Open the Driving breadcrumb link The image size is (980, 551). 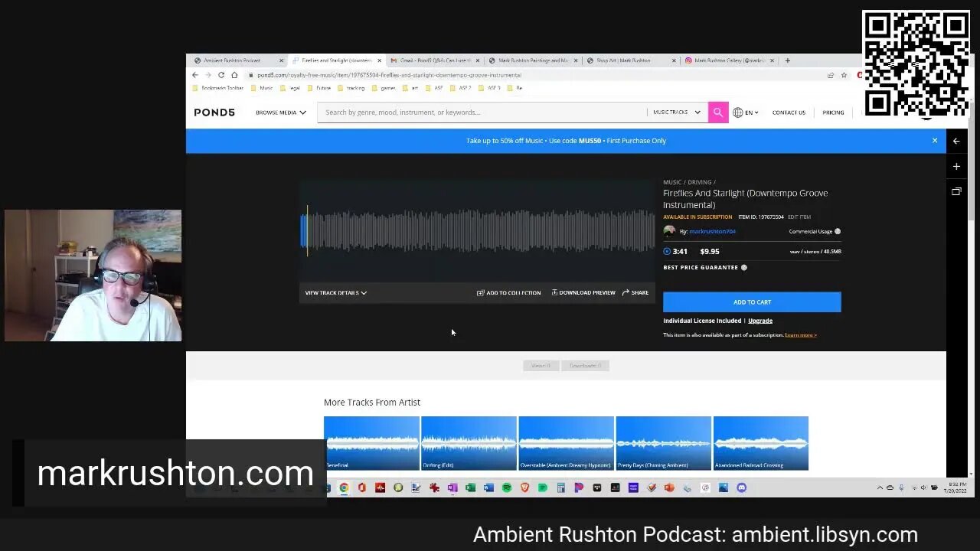(700, 182)
